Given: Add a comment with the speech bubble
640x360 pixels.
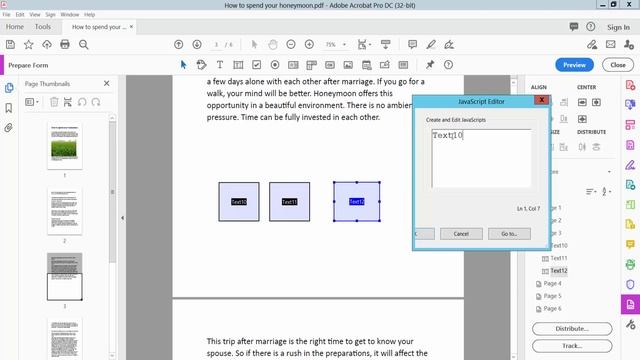Looking at the screenshot, I should tap(412, 44).
